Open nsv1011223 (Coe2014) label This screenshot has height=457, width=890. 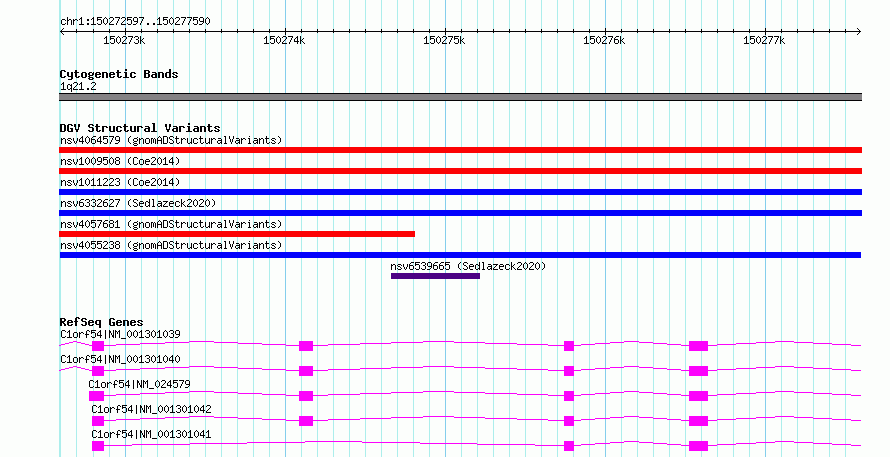click(x=120, y=182)
